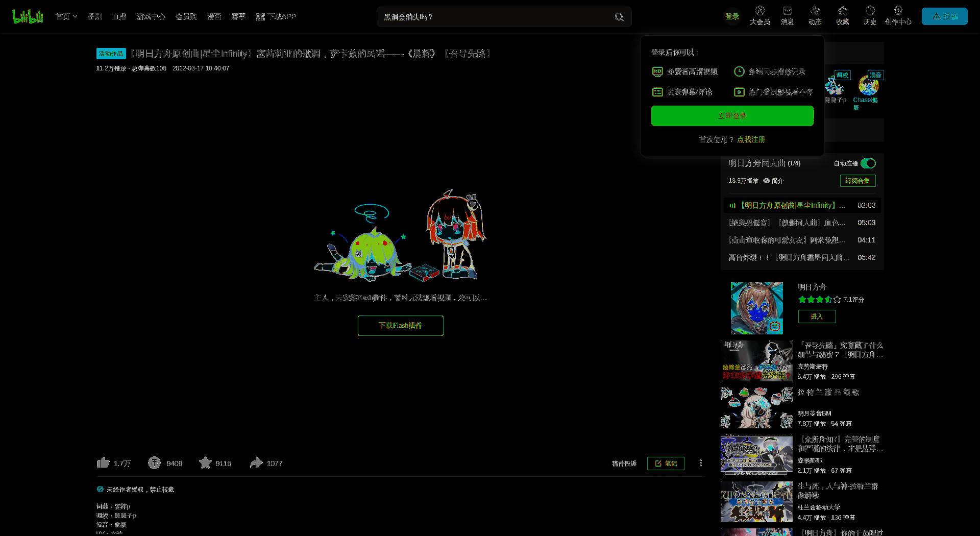Screen dimensions: 980x536
Task: Click 进入 button for 明日方舟
Action: click(x=817, y=316)
